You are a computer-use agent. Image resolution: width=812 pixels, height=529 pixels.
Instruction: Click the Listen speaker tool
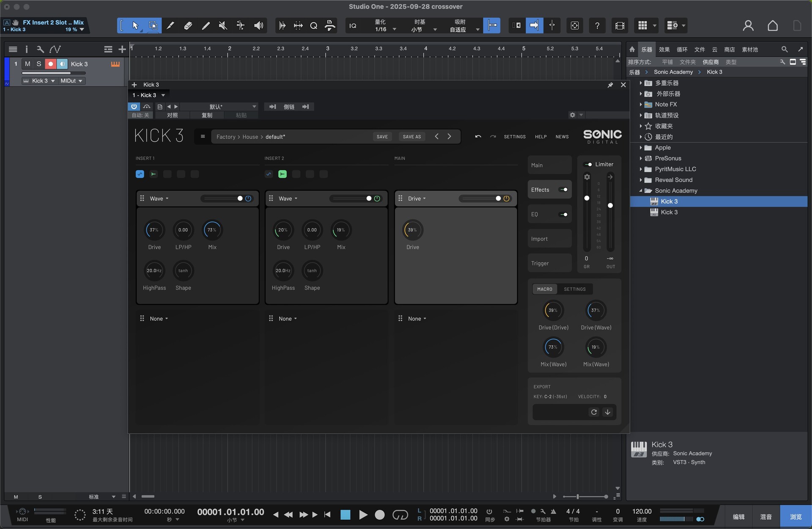point(258,26)
